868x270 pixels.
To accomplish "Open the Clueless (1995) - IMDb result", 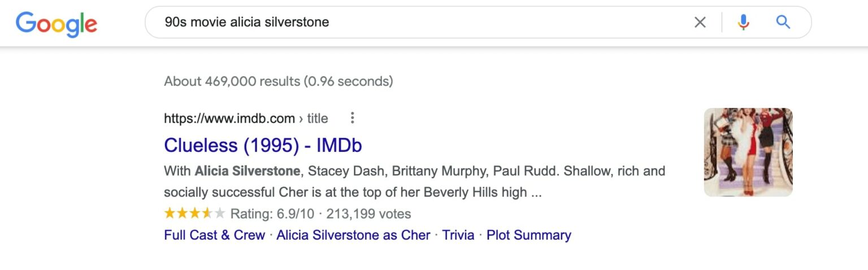I will click(263, 146).
